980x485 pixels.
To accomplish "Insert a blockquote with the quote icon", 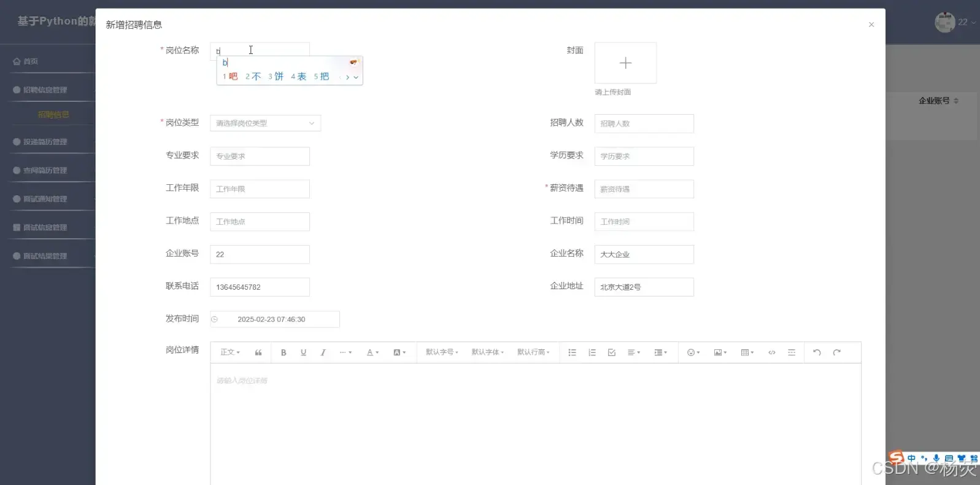I will 258,352.
